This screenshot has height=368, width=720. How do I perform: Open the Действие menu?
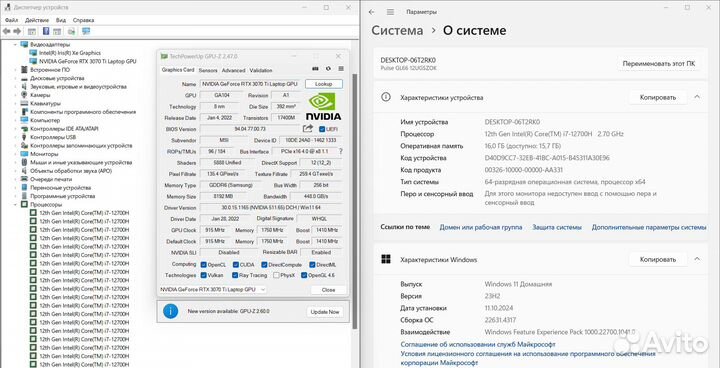point(37,20)
